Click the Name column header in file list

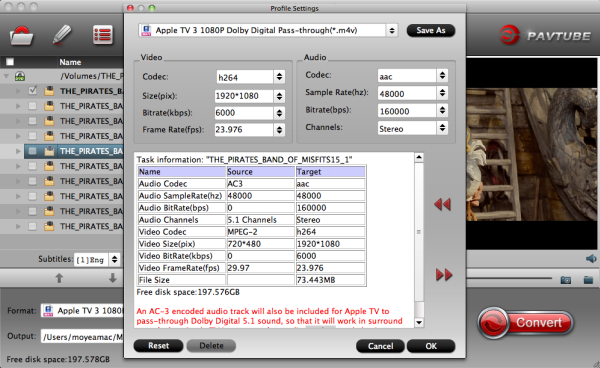[70, 62]
